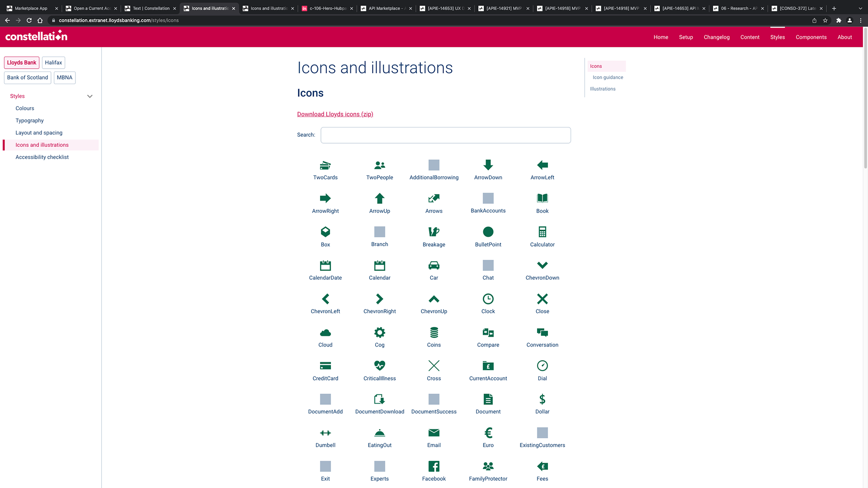Image resolution: width=868 pixels, height=488 pixels.
Task: Click the browser reload icon
Action: coord(29,20)
